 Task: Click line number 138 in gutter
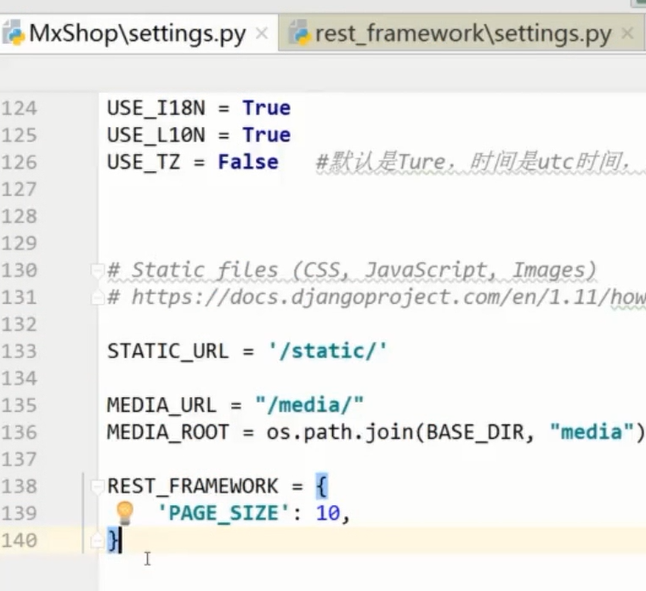19,486
